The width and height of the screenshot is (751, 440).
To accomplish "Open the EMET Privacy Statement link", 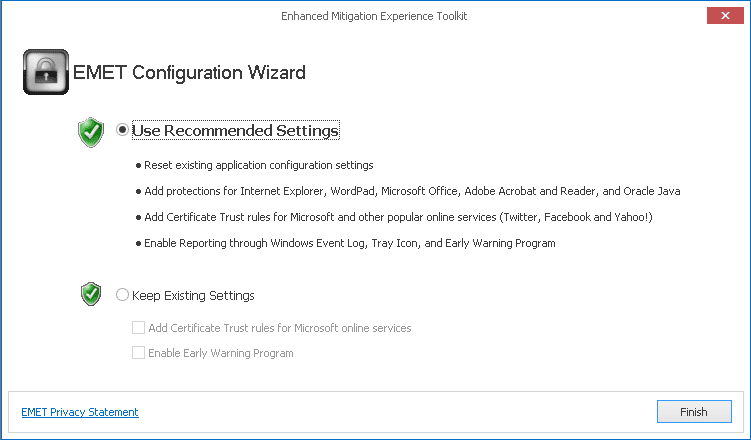I will coord(80,412).
